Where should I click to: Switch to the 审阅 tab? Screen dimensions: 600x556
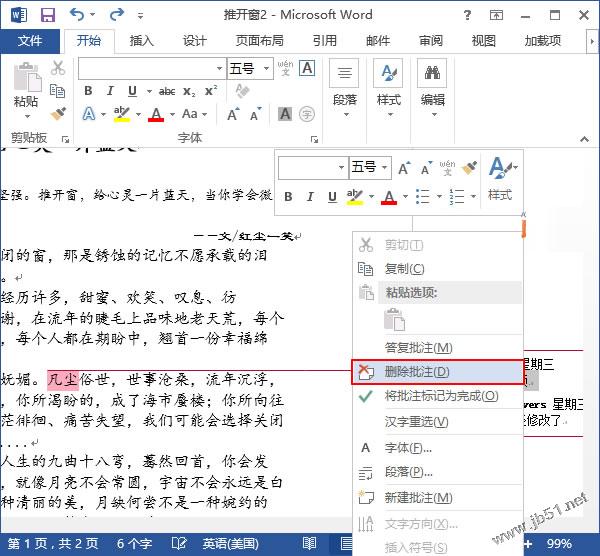(x=431, y=41)
